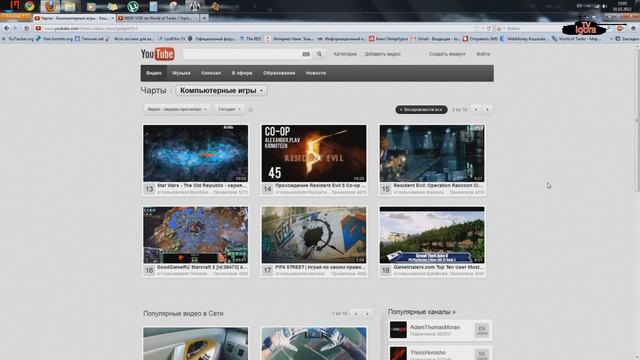Open the ThisIsHorosho channel
Image resolution: width=640 pixels, height=360 pixels.
tap(428, 352)
